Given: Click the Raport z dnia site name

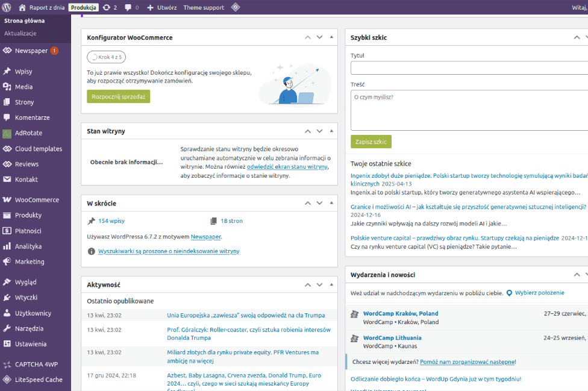Looking at the screenshot, I should coord(47,7).
